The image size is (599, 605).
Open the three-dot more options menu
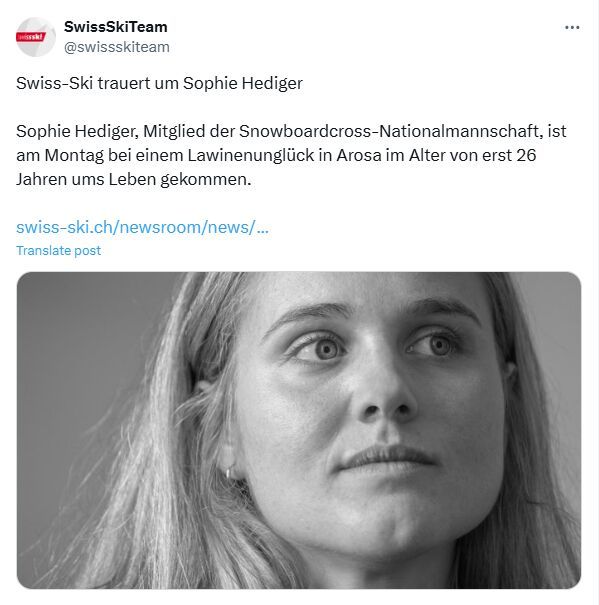tap(572, 27)
